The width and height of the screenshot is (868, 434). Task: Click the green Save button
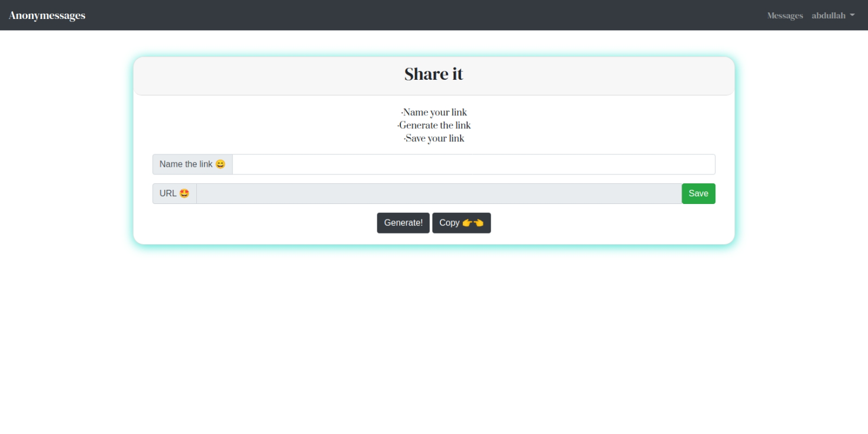698,193
